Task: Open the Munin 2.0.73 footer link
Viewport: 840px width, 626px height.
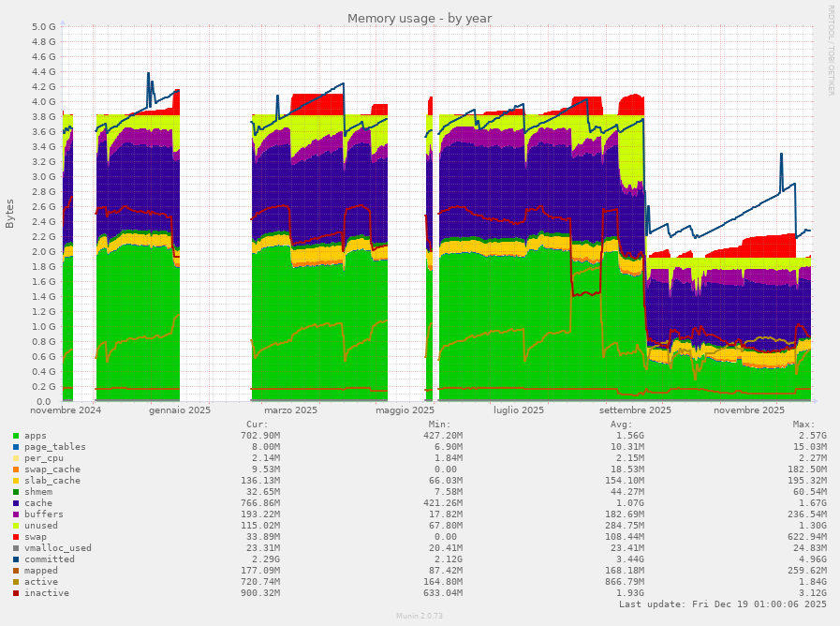Action: [420, 616]
